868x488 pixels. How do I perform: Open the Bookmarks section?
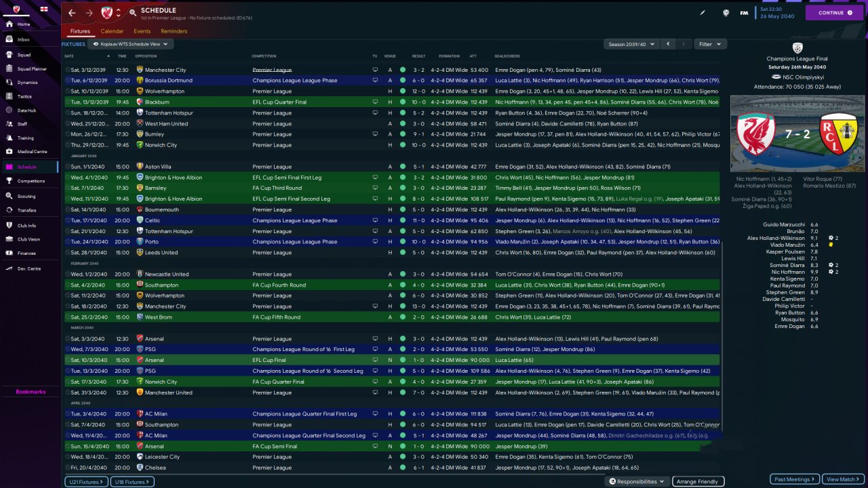click(x=31, y=392)
